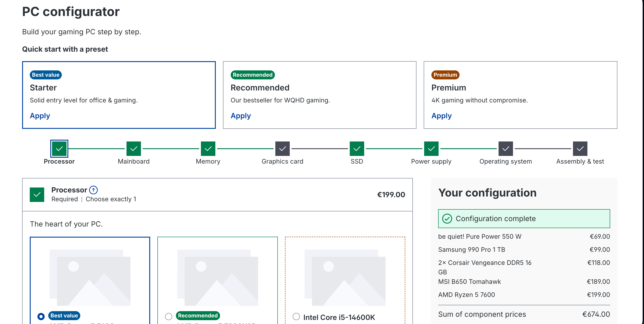
Task: Click '2× Corsair Vengeance DDR5 16 GB' entry
Action: tap(524, 267)
